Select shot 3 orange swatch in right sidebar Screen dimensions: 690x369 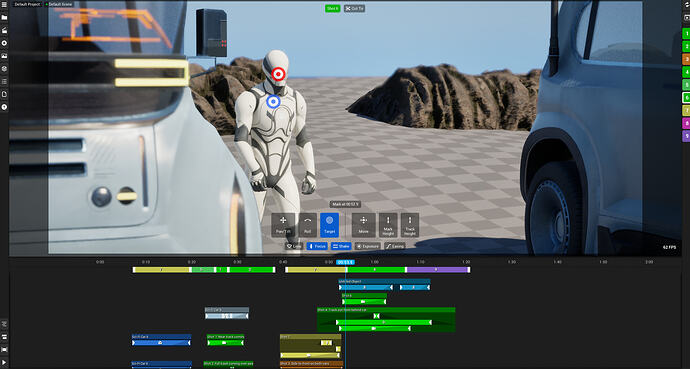pos(686,59)
